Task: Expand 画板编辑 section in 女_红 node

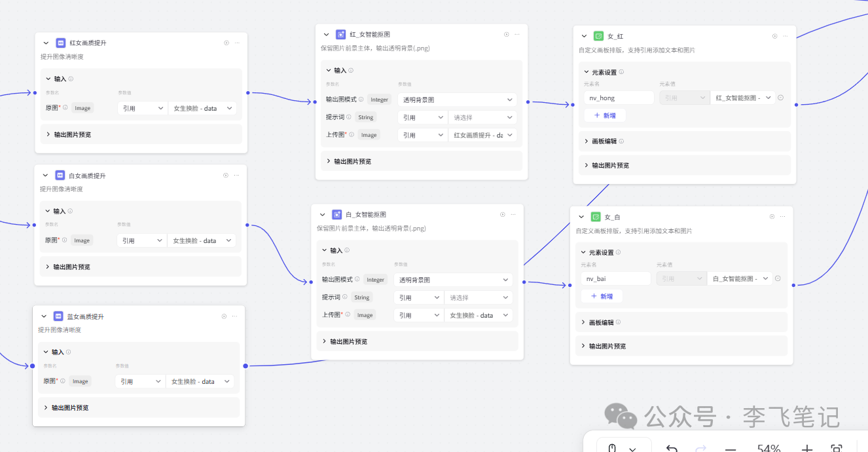Action: click(x=587, y=141)
